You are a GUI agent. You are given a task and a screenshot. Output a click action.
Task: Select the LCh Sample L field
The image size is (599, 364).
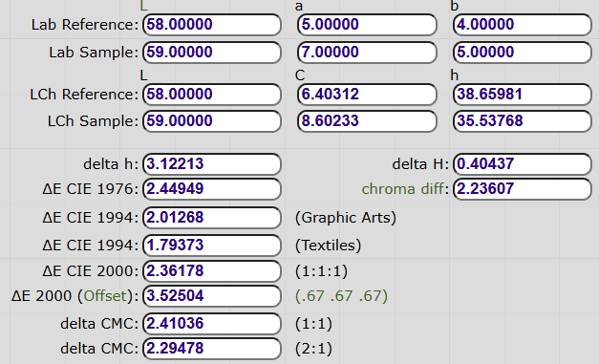212,121
